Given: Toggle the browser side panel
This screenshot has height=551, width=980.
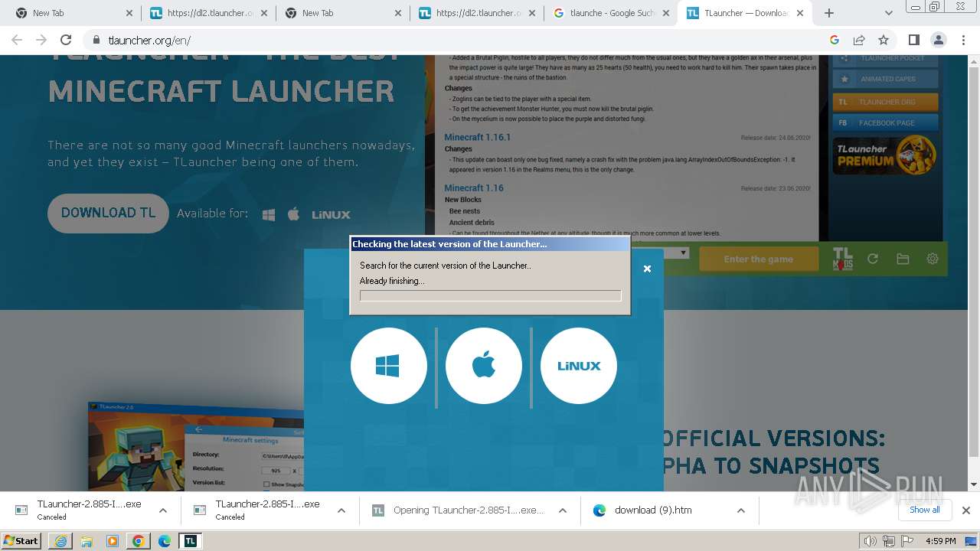Looking at the screenshot, I should (914, 41).
